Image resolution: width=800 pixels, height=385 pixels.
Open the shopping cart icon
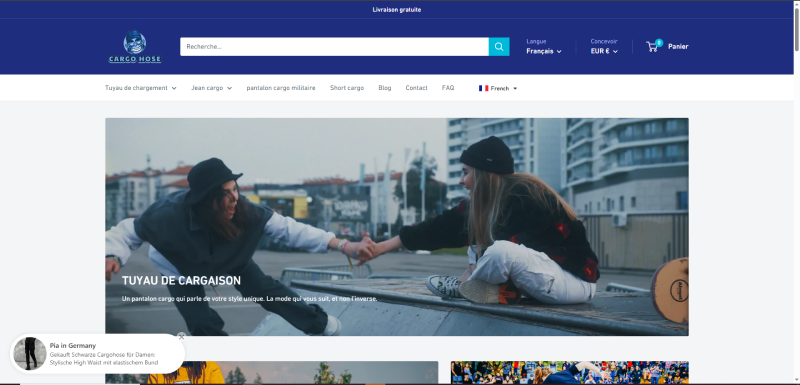click(x=653, y=46)
